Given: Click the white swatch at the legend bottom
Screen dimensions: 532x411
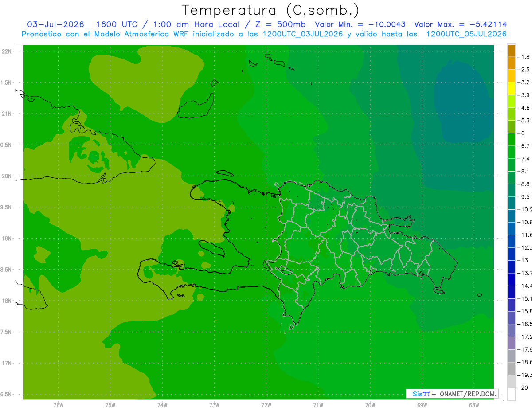Looking at the screenshot, I should pos(511,394).
